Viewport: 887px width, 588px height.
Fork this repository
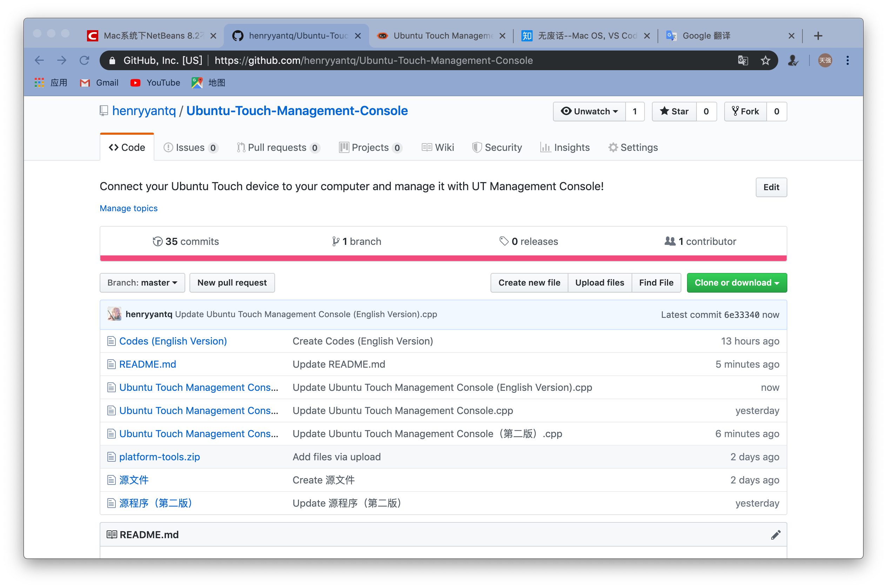(x=745, y=111)
